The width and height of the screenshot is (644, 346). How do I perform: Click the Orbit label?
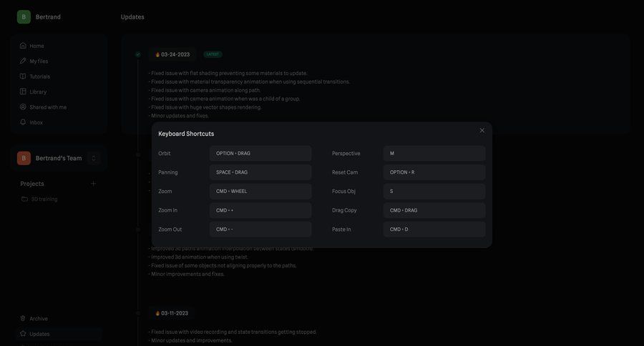tap(165, 153)
